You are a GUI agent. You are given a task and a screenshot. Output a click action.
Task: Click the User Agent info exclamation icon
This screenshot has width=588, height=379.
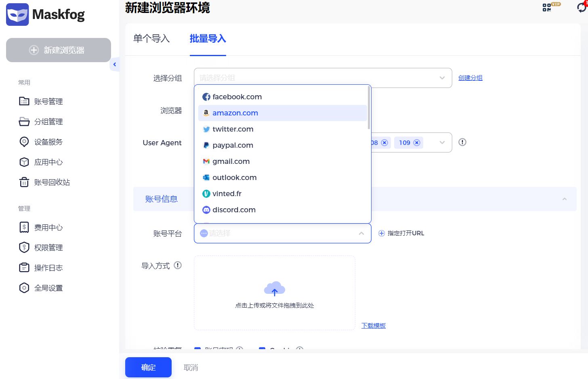pyautogui.click(x=462, y=142)
